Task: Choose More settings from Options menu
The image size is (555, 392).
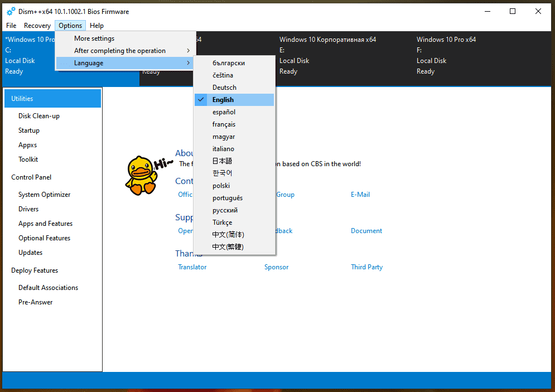Action: pos(124,38)
